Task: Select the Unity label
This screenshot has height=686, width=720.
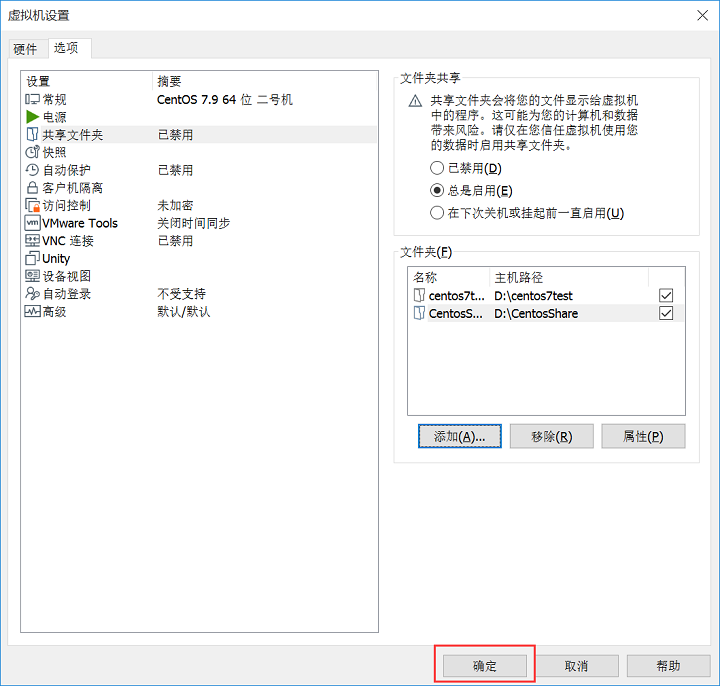Action: [56, 259]
